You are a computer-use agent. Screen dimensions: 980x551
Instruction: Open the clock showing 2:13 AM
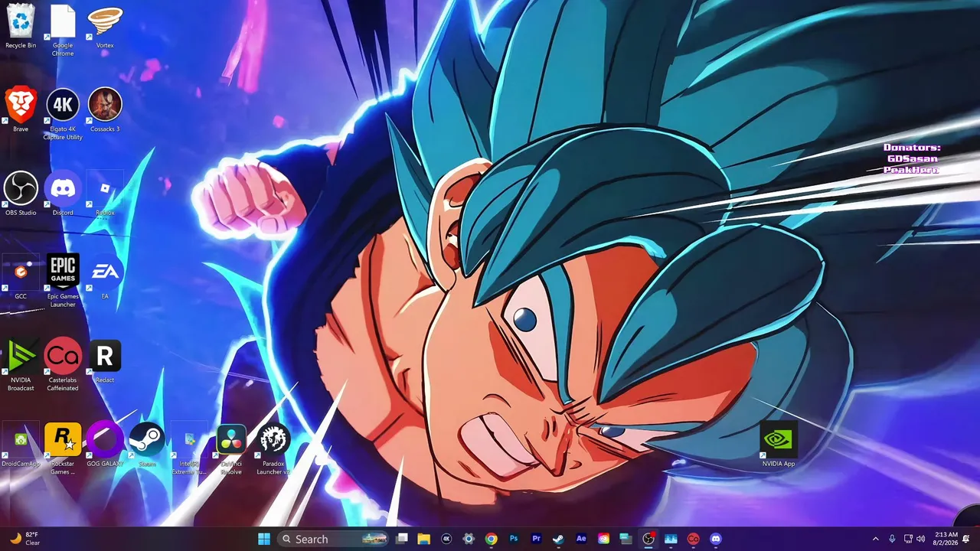946,539
